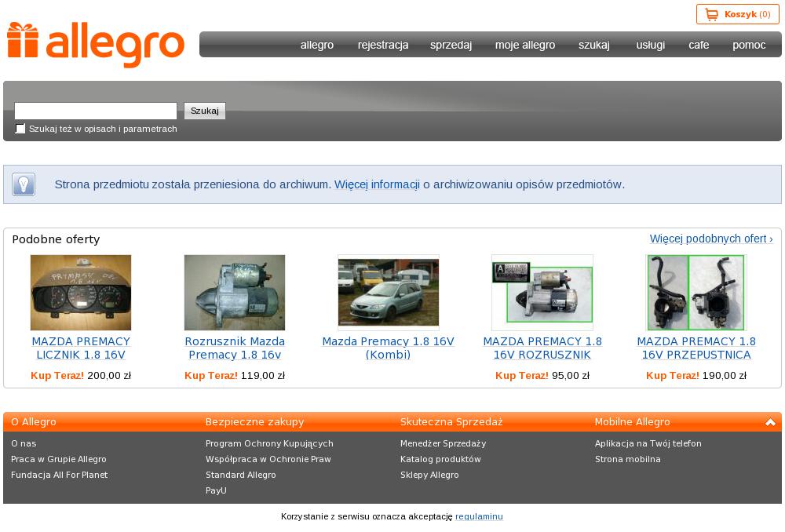Click the 'Skuteczna Sprzedaż' footer heading

451,422
